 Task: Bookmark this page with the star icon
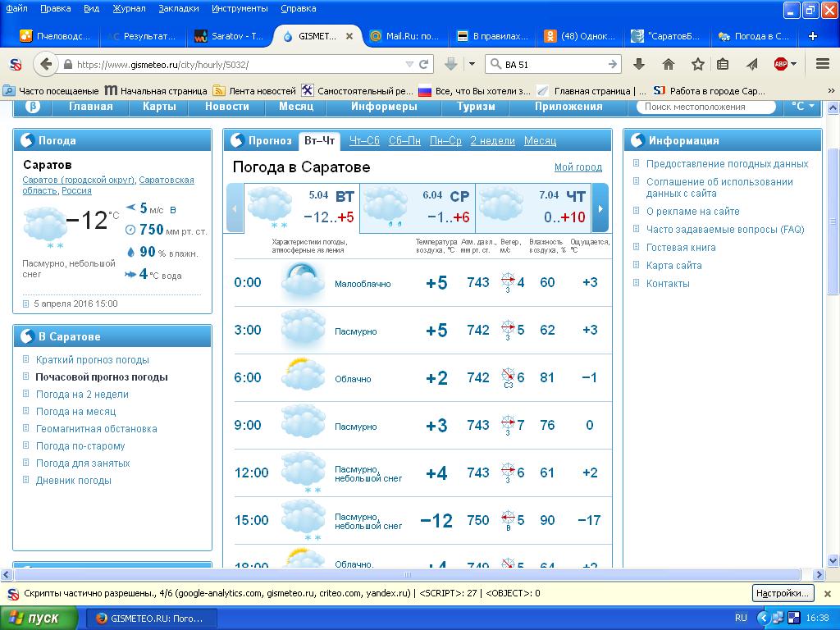(697, 64)
